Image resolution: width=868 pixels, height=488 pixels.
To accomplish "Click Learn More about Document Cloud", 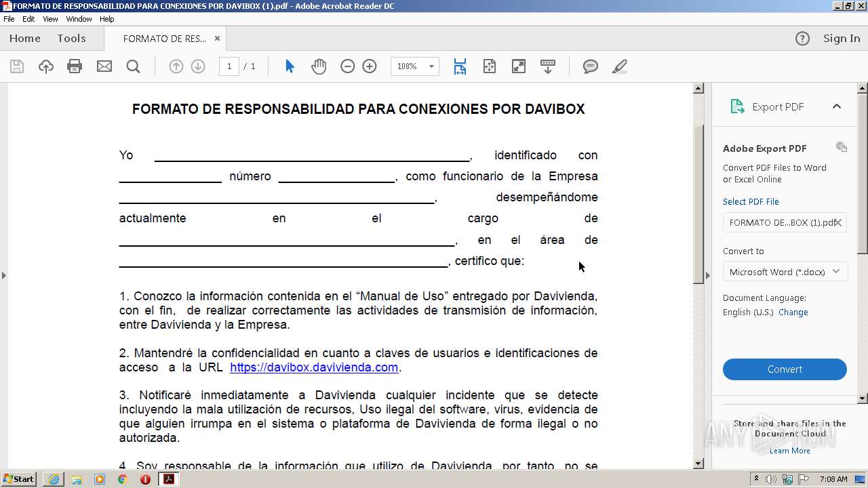I will pos(789,451).
